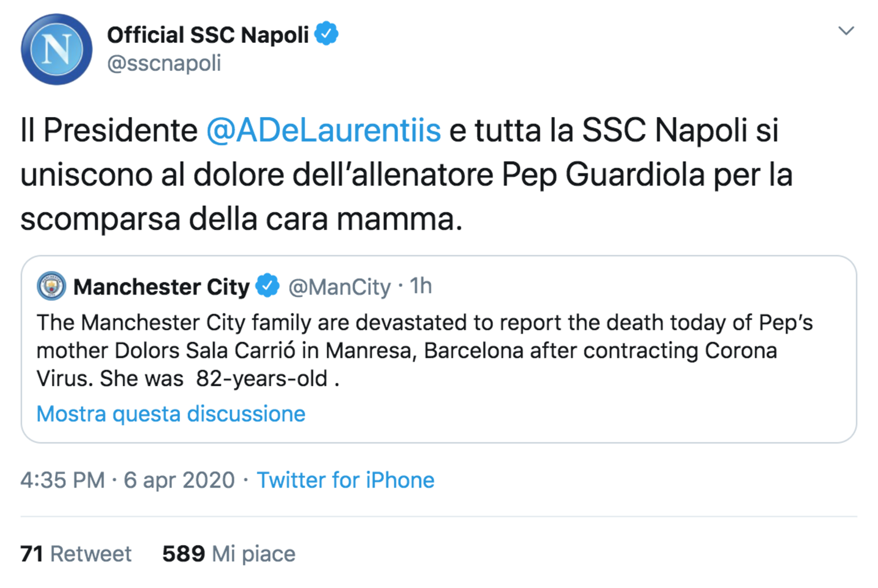View the 71 Retweet list

76,554
